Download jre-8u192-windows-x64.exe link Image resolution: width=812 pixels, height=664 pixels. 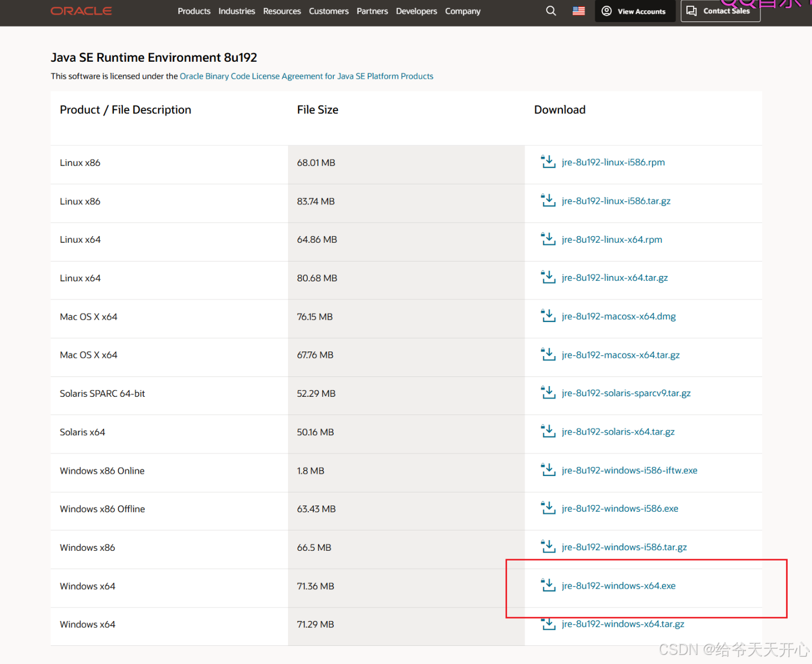[x=619, y=585]
